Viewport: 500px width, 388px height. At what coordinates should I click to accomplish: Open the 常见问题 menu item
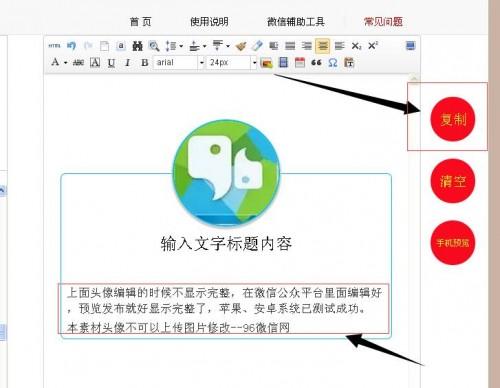383,22
